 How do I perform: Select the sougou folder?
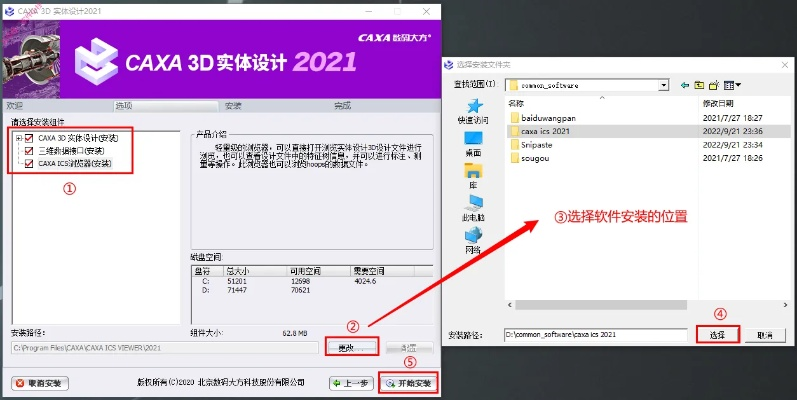529,158
